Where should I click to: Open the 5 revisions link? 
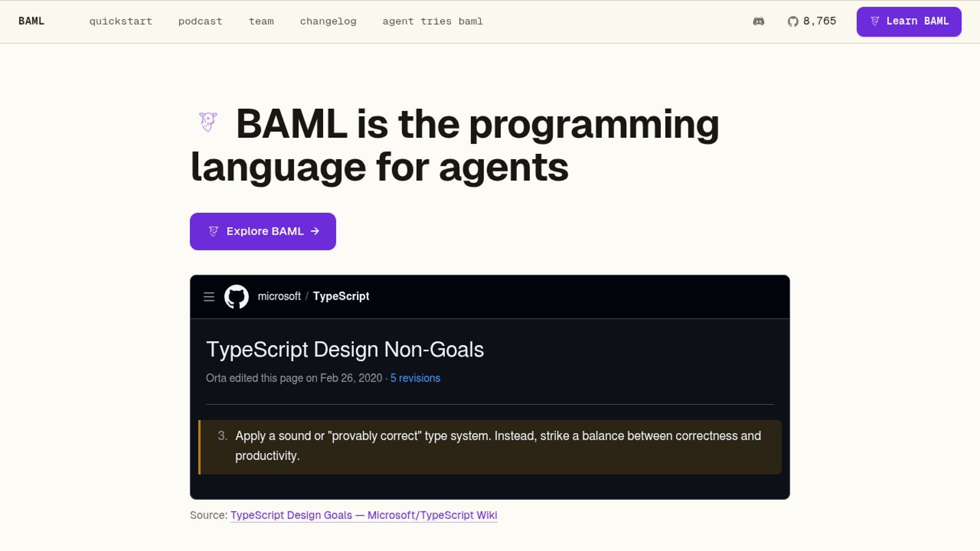click(x=415, y=378)
